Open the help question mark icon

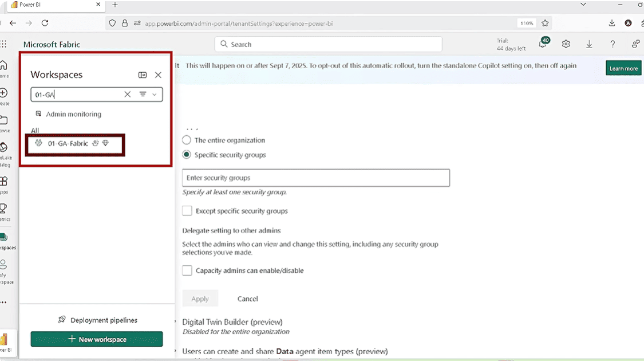[613, 44]
